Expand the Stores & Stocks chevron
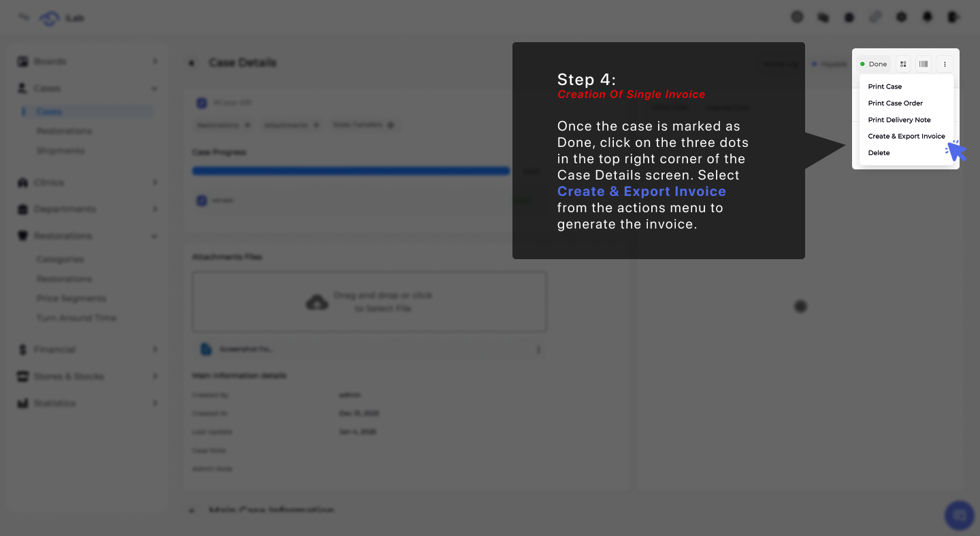Viewport: 980px width, 536px height. coord(155,376)
